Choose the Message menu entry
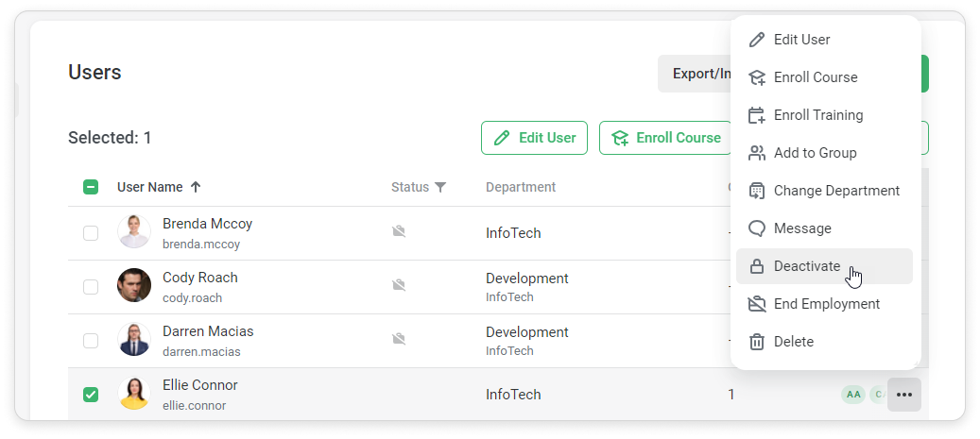The height and width of the screenshot is (439, 980). click(802, 228)
